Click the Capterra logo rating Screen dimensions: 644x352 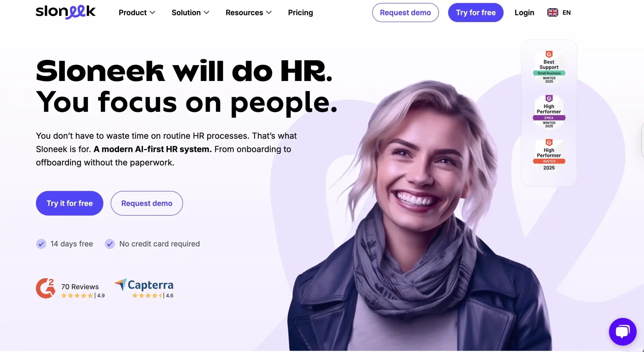(x=144, y=288)
